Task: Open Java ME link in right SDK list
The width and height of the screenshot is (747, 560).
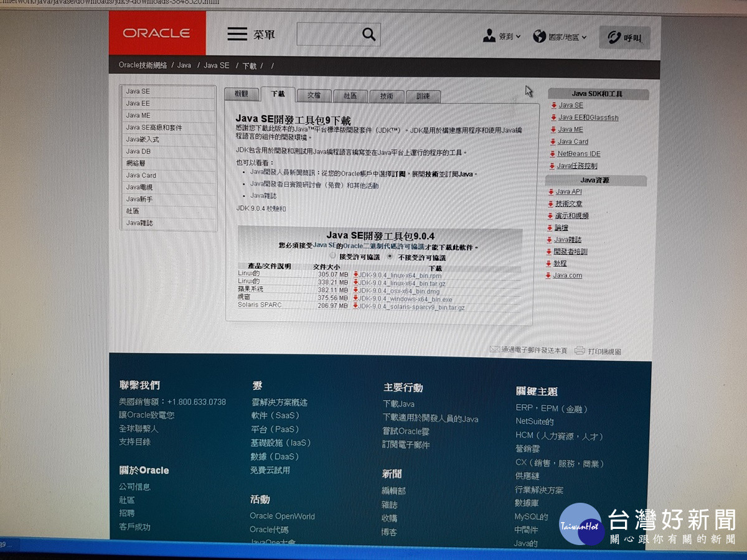Action: (x=570, y=129)
